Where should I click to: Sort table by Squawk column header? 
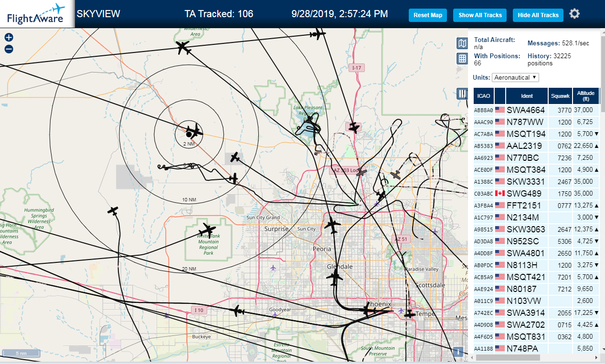(560, 96)
